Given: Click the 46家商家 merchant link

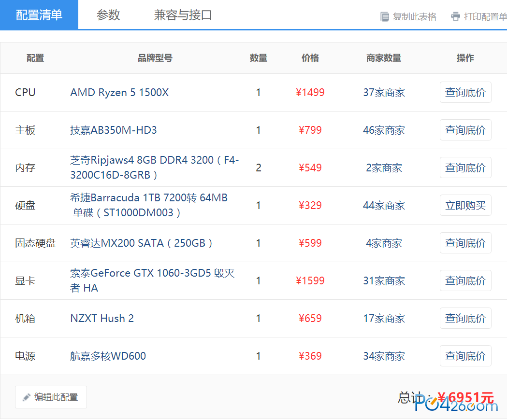Looking at the screenshot, I should click(384, 130).
